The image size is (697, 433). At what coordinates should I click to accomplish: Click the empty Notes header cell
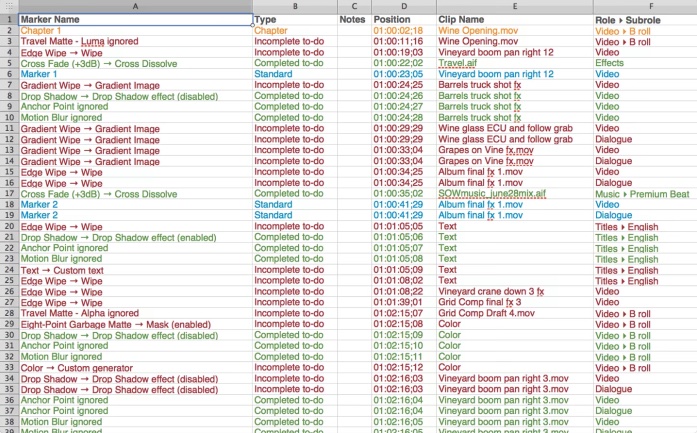(353, 19)
